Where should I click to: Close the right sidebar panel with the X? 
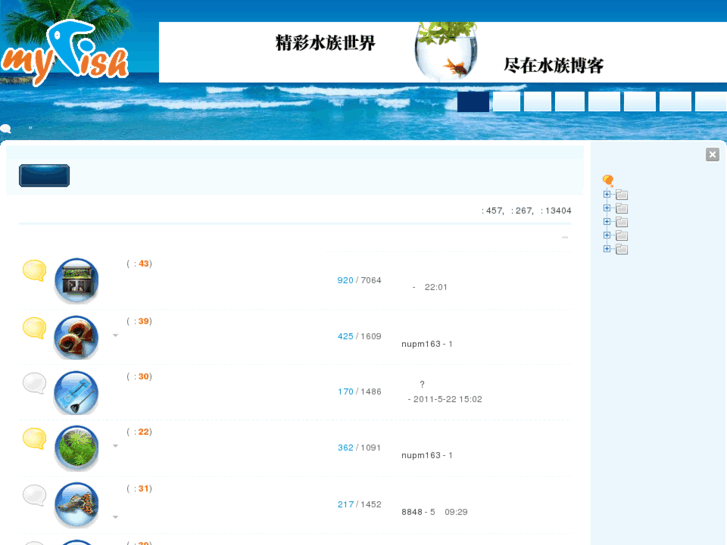pyautogui.click(x=713, y=154)
